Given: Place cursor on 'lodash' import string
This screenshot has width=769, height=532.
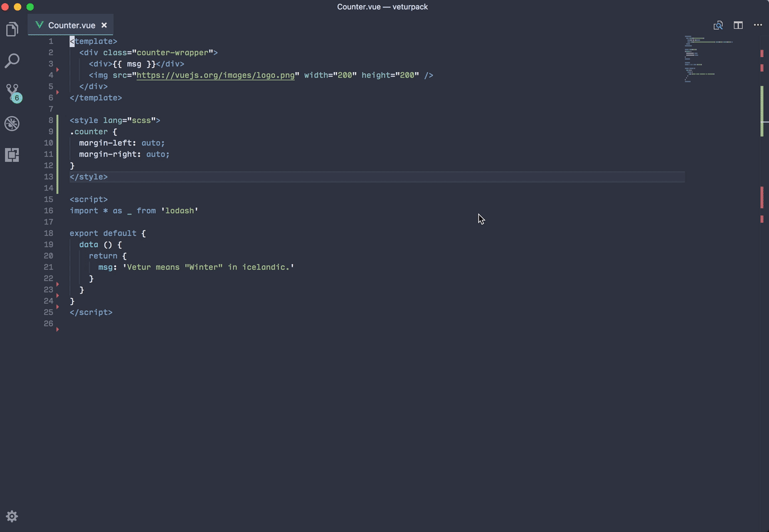Looking at the screenshot, I should click(179, 211).
